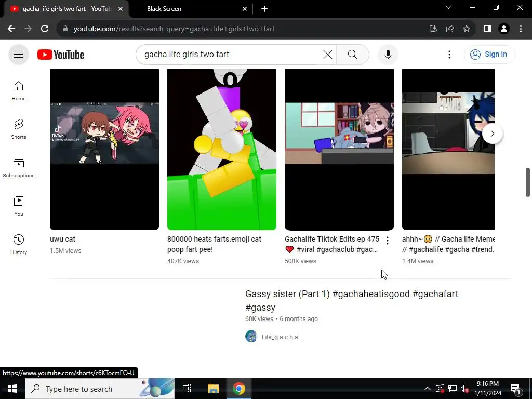Share this page from address bar
532x399 pixels.
[450, 29]
